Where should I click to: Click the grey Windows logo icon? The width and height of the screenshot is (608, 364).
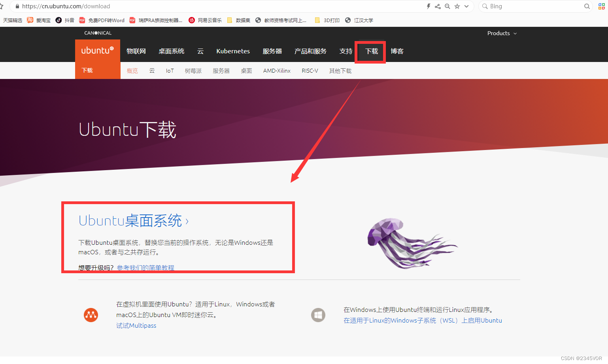click(318, 315)
